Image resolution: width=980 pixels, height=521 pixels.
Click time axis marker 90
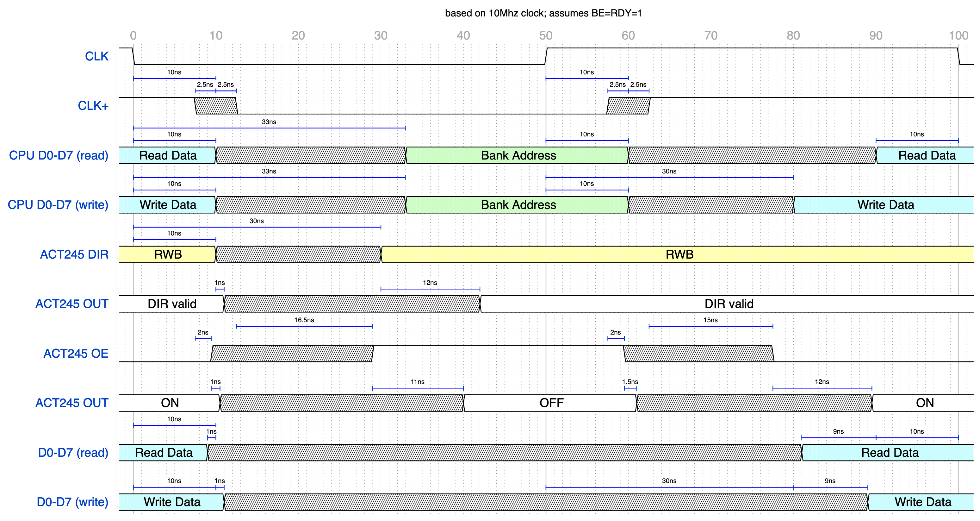(876, 35)
